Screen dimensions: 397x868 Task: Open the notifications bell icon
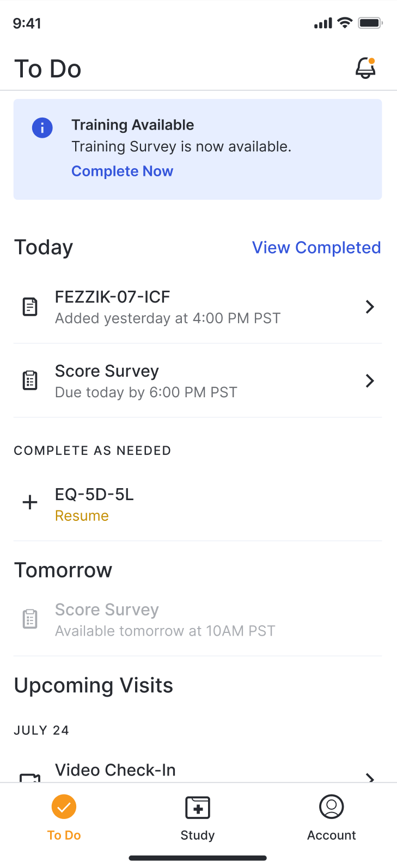tap(365, 69)
